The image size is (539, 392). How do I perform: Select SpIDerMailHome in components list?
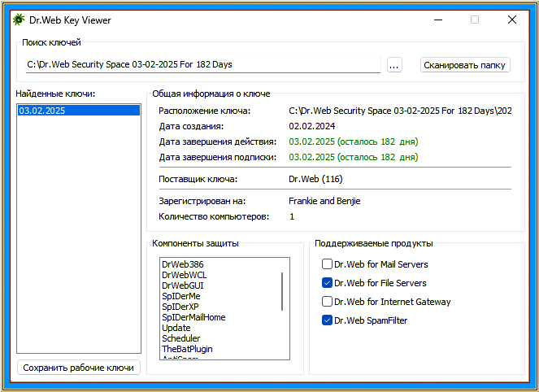click(193, 317)
